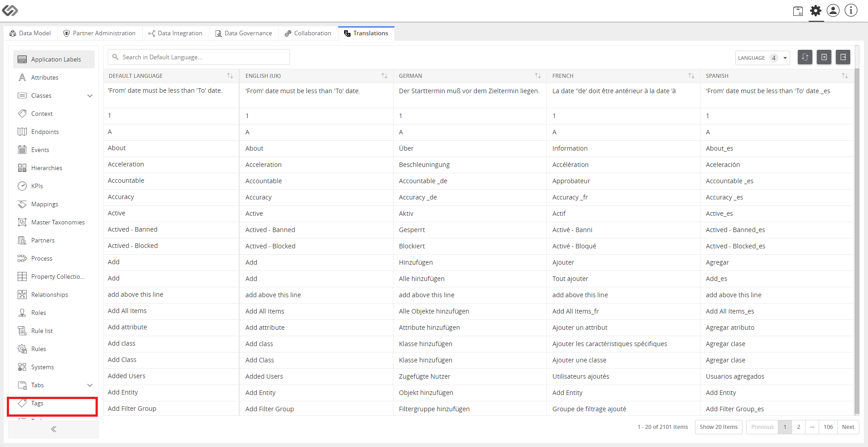Select Application Labels in the sidebar
The width and height of the screenshot is (868, 447).
pyautogui.click(x=54, y=59)
